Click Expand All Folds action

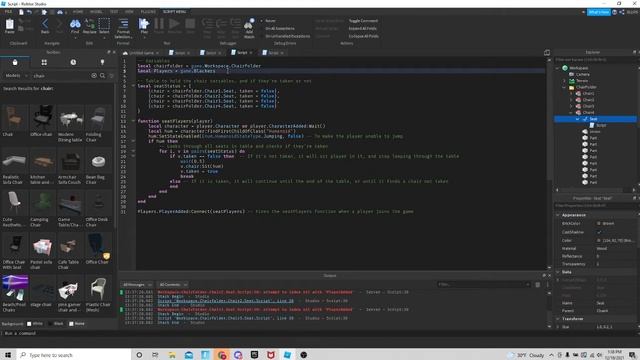click(x=362, y=29)
